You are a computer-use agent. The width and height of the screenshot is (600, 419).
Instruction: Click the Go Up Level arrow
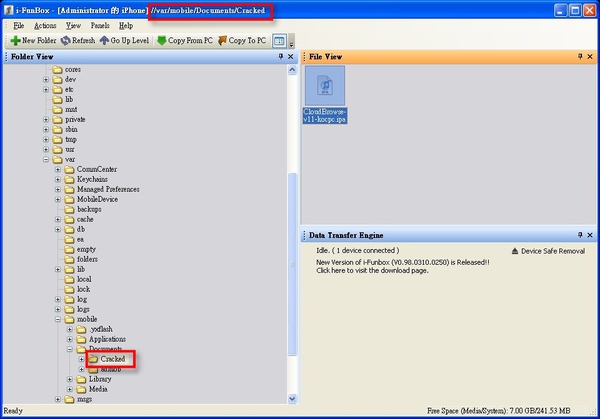point(104,41)
